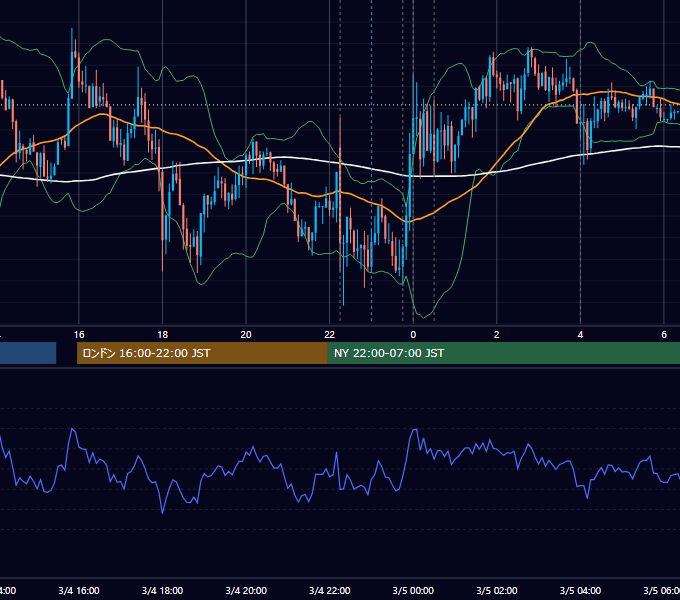Select the 0 hour label on the price chart
Image resolution: width=680 pixels, height=600 pixels.
(x=413, y=335)
